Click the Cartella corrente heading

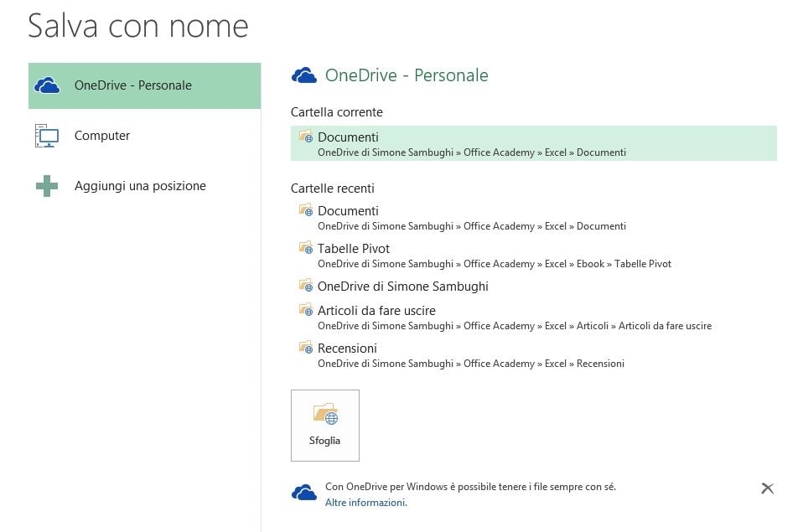point(336,112)
